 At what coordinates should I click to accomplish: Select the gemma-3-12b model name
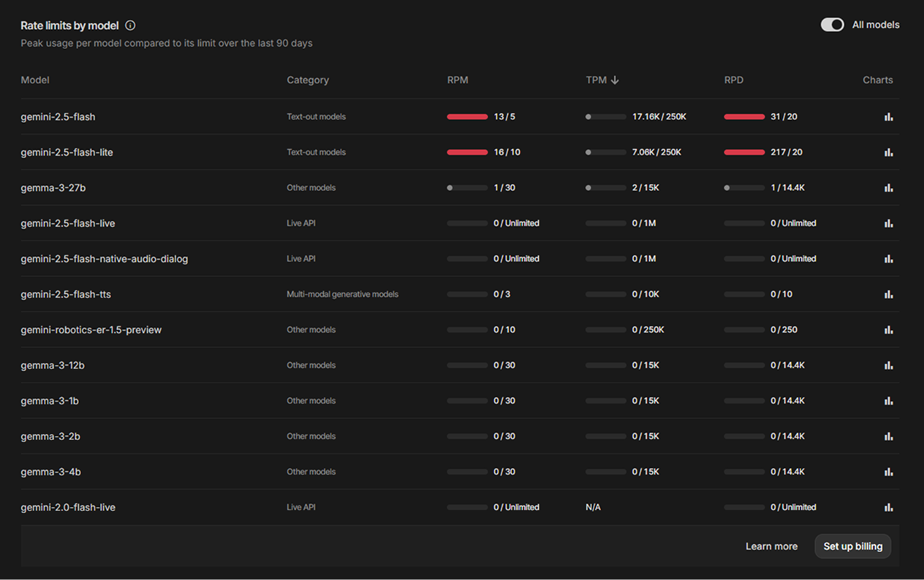pos(53,365)
